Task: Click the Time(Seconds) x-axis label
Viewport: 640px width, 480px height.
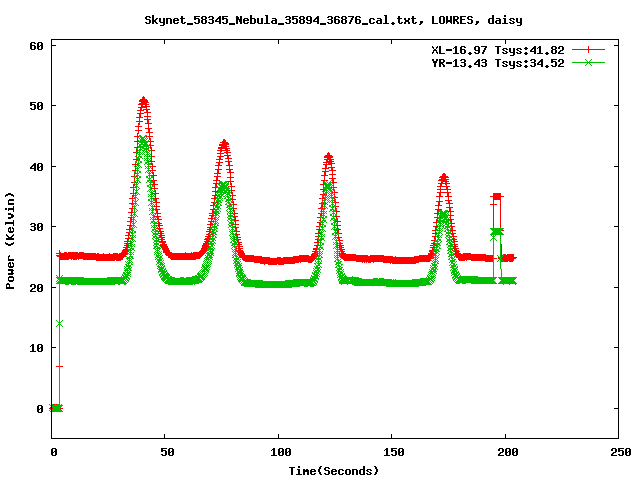Action: click(x=333, y=471)
